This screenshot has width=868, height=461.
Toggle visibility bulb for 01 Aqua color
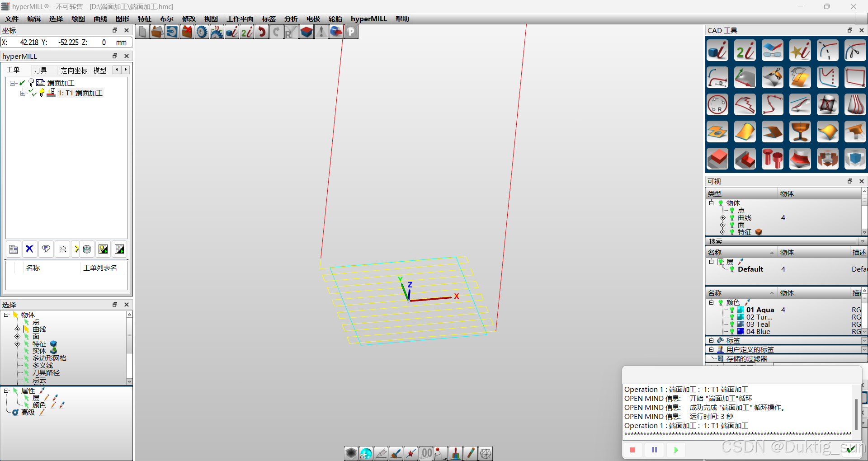(732, 310)
